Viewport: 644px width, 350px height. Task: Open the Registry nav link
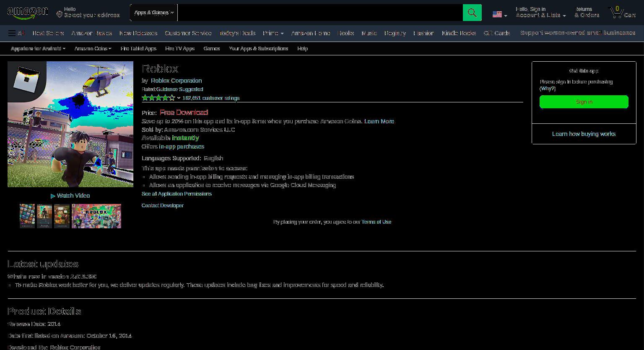point(395,33)
